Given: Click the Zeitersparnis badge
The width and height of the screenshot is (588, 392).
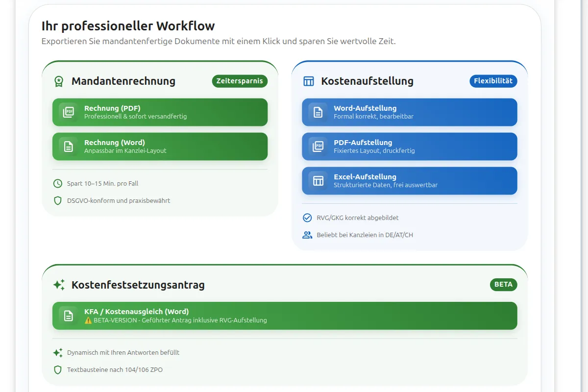Looking at the screenshot, I should (240, 81).
